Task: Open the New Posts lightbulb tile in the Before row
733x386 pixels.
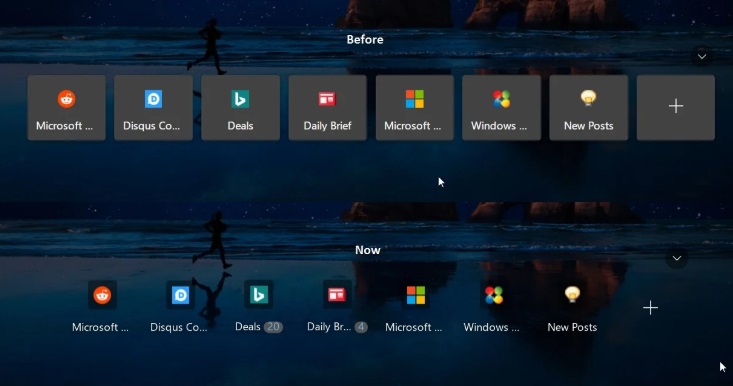Action: (589, 108)
